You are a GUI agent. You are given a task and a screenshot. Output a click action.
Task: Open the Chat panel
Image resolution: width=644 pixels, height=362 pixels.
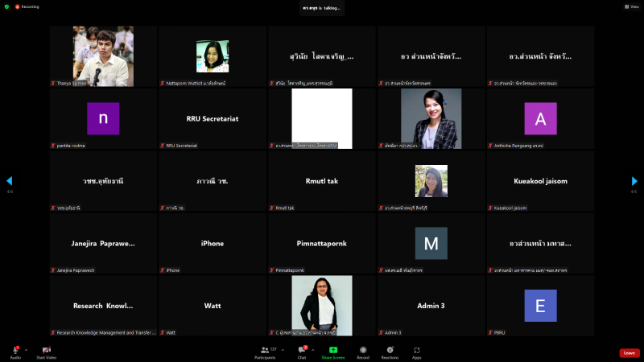click(302, 350)
